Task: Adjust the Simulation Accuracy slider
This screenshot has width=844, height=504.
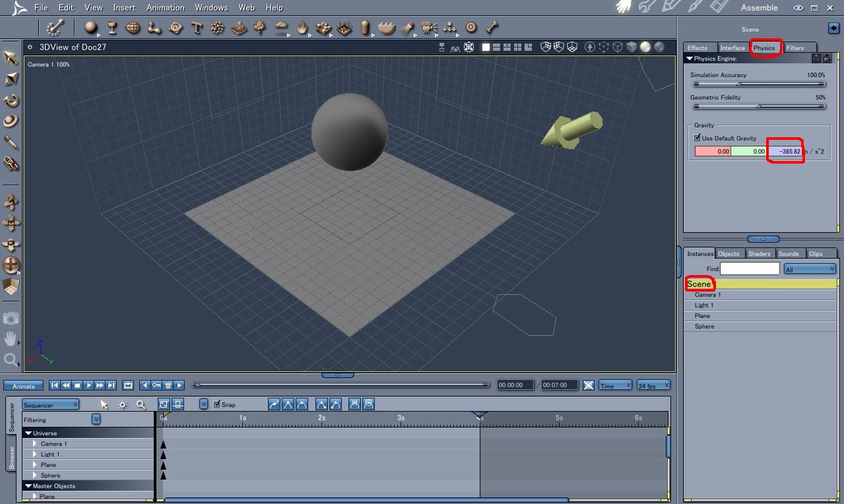Action: coord(758,84)
